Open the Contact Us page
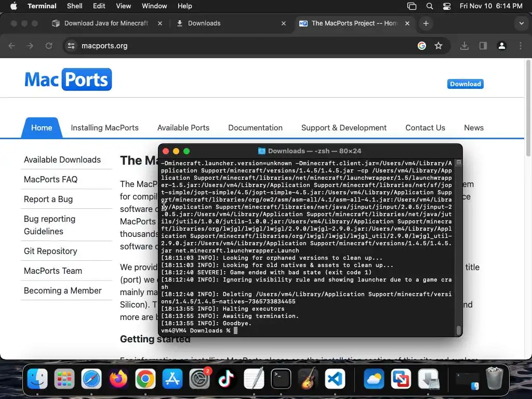Image resolution: width=532 pixels, height=399 pixels. tap(425, 128)
